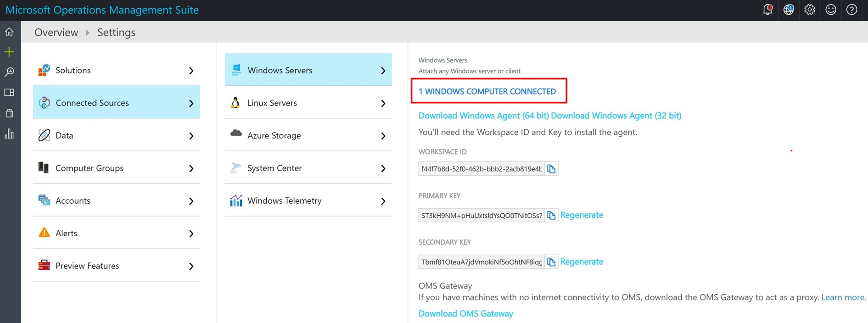Regenerate the Secondary Key
Screen dimensions: 868x323
582,262
